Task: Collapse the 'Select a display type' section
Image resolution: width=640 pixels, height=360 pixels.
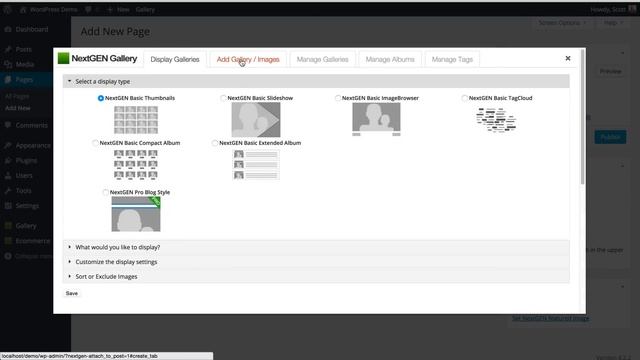Action: pyautogui.click(x=316, y=81)
